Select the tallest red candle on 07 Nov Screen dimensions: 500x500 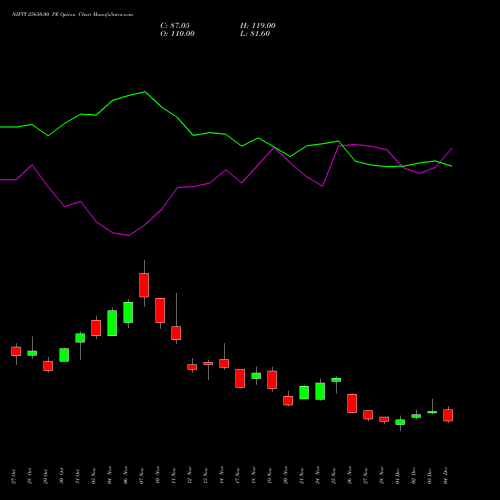point(144,285)
